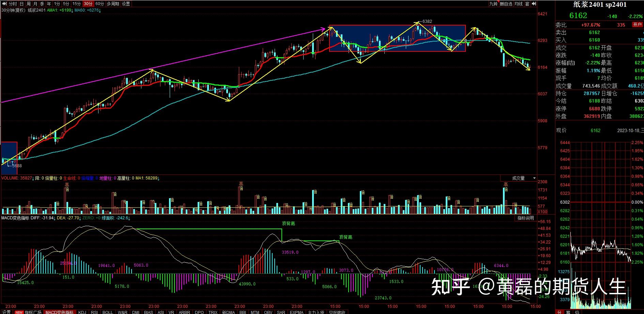Click the 涨停 price 6680
This screenshot has height=314, width=644.
pyautogui.click(x=594, y=109)
